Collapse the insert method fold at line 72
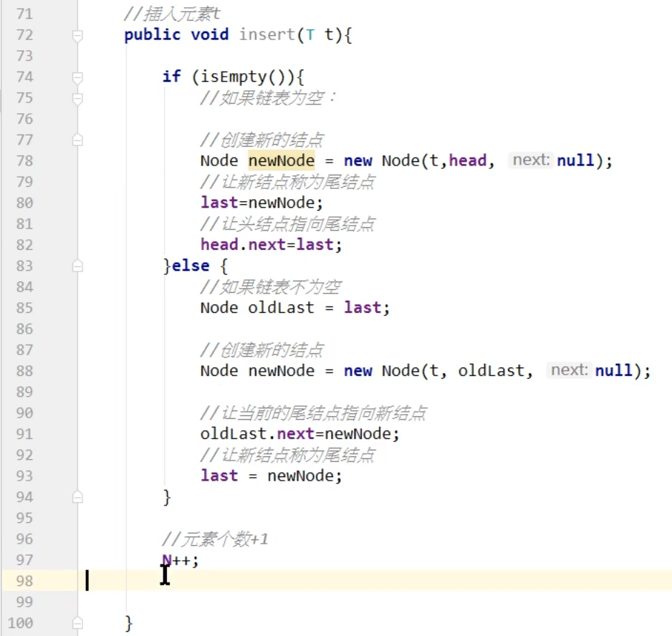672x636 pixels. tap(77, 36)
